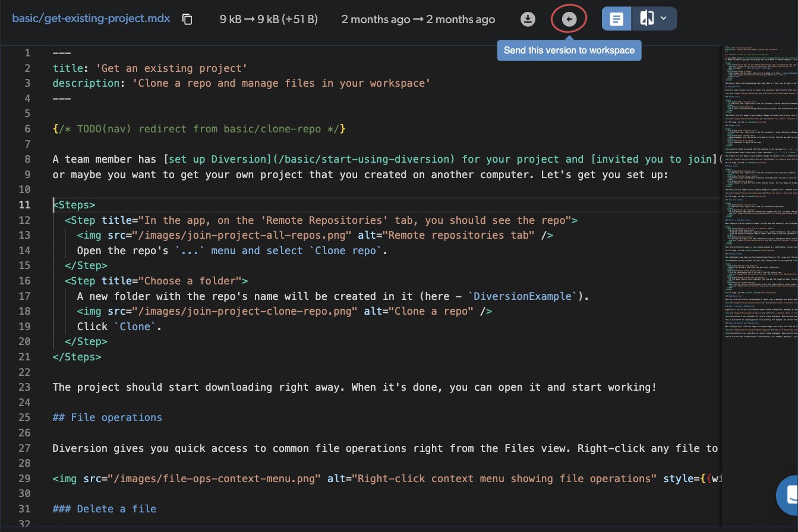This screenshot has width=798, height=532.
Task: Click the 'Click `Clone`.' line
Action: (119, 327)
